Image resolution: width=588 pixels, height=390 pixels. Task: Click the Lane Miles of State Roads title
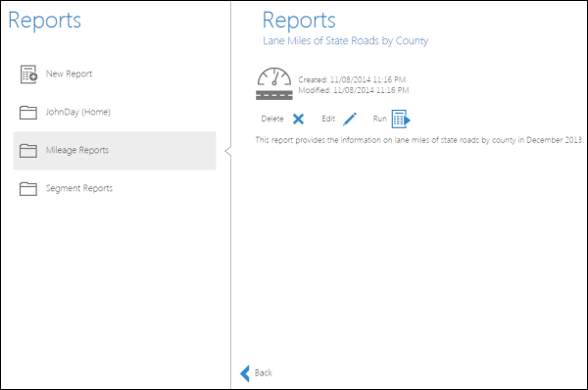[x=345, y=40]
